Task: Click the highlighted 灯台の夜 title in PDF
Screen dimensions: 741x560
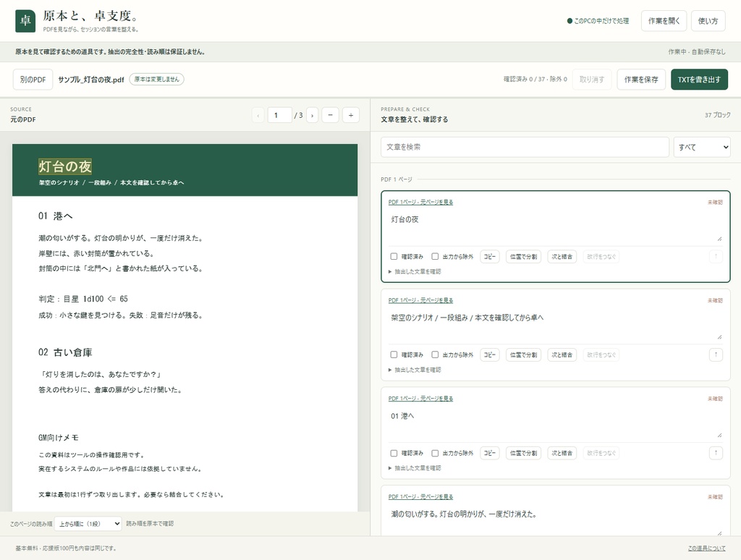Action: [x=65, y=166]
